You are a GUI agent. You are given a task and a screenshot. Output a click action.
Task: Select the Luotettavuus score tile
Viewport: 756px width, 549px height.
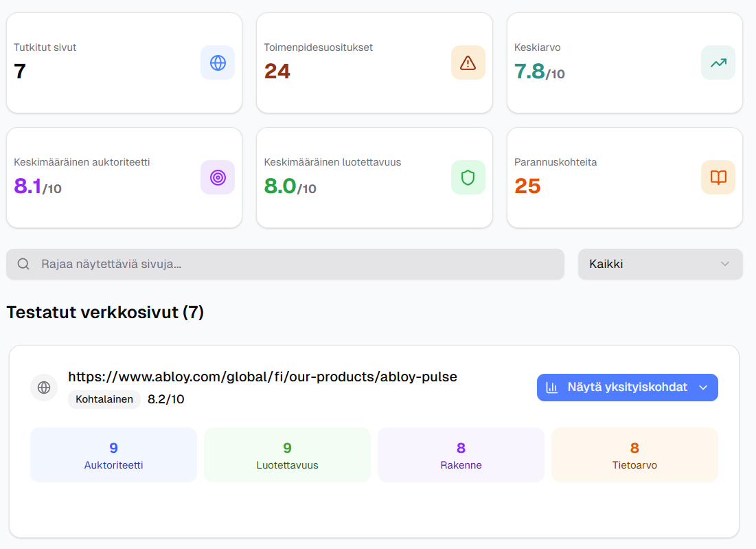[287, 455]
